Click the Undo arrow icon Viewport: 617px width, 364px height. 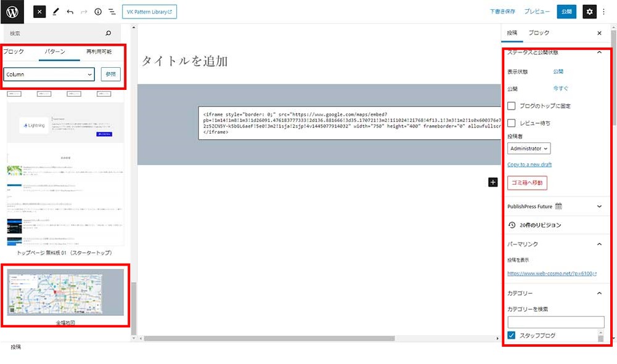(x=70, y=12)
